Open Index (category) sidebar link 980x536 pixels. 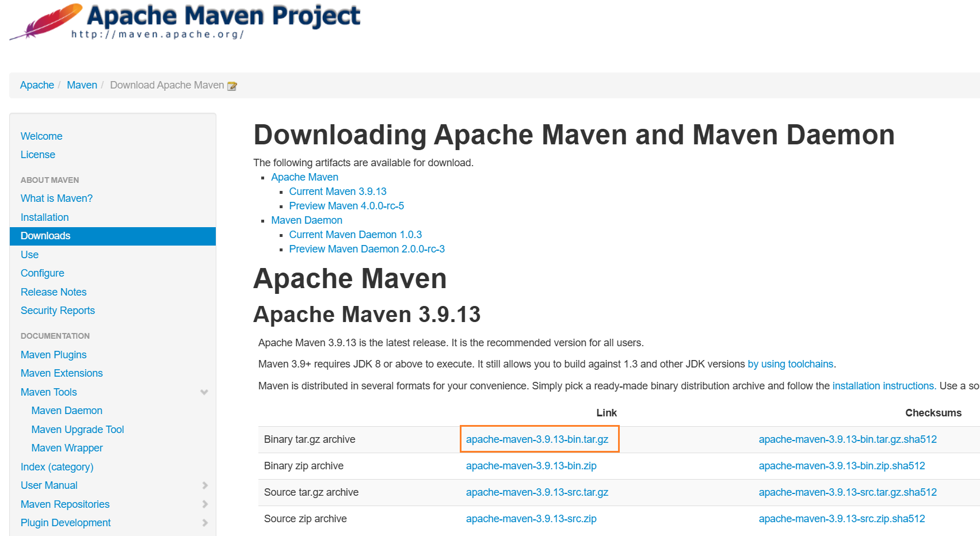click(57, 467)
